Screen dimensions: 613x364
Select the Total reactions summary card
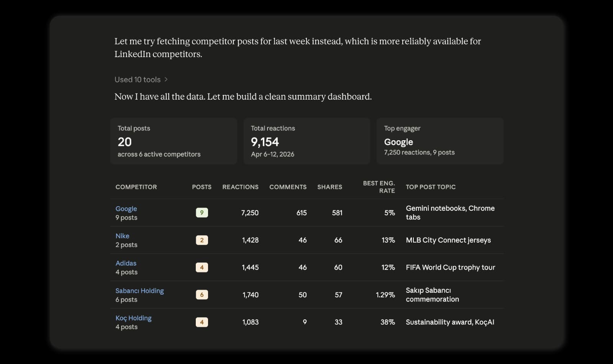coord(307,141)
